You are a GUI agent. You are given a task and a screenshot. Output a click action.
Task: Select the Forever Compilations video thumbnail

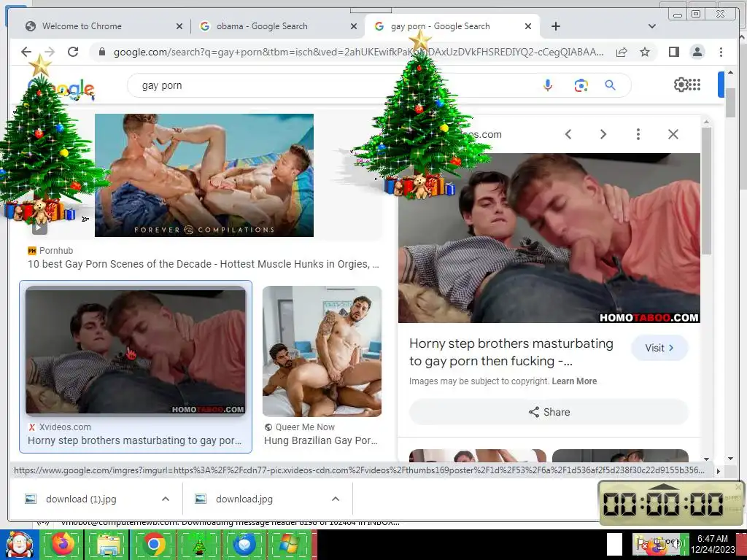[204, 175]
